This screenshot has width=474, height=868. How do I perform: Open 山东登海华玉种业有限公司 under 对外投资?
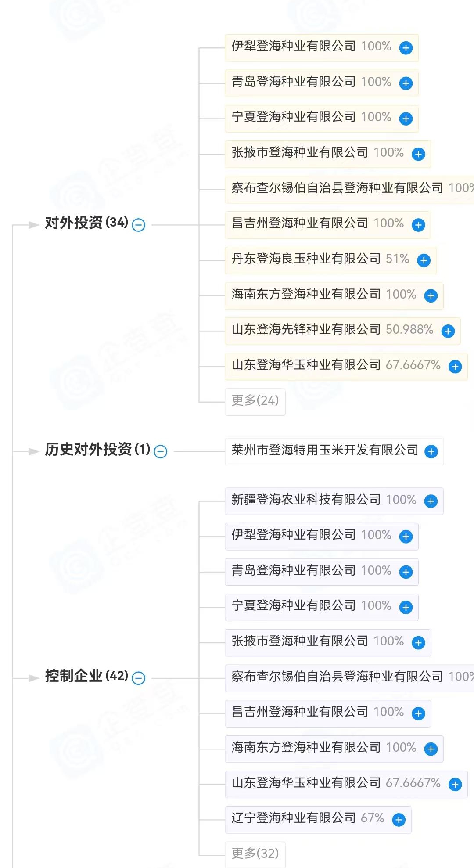click(x=306, y=365)
